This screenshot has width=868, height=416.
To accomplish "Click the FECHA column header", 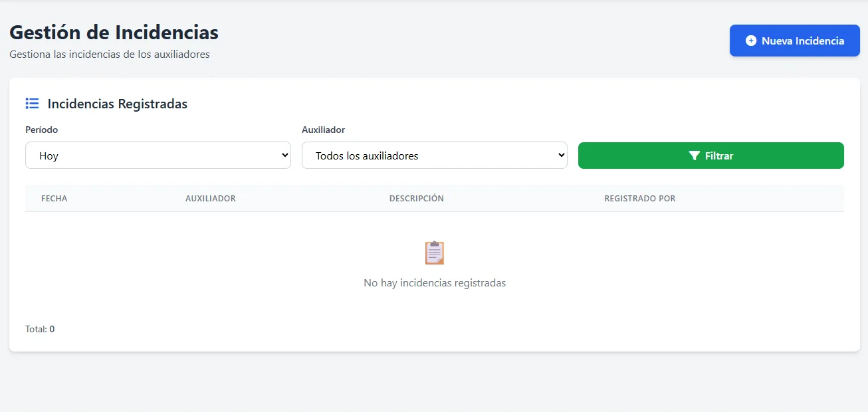I will [54, 199].
